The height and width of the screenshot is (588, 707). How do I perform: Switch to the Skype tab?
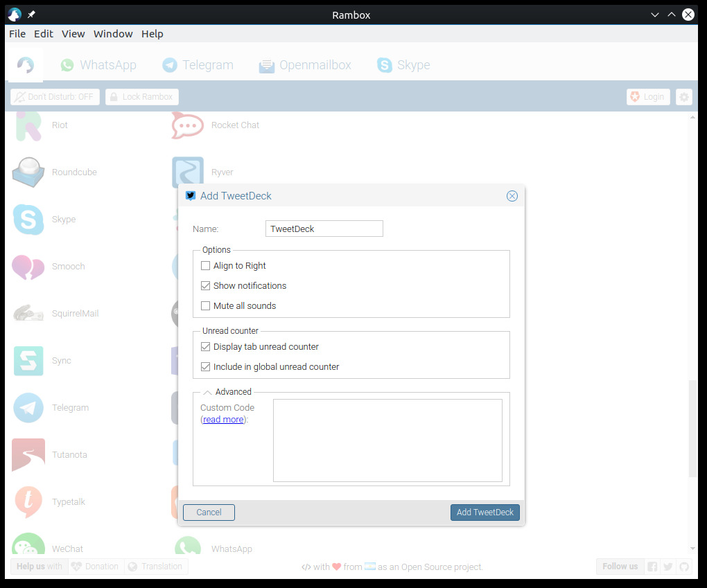point(403,65)
